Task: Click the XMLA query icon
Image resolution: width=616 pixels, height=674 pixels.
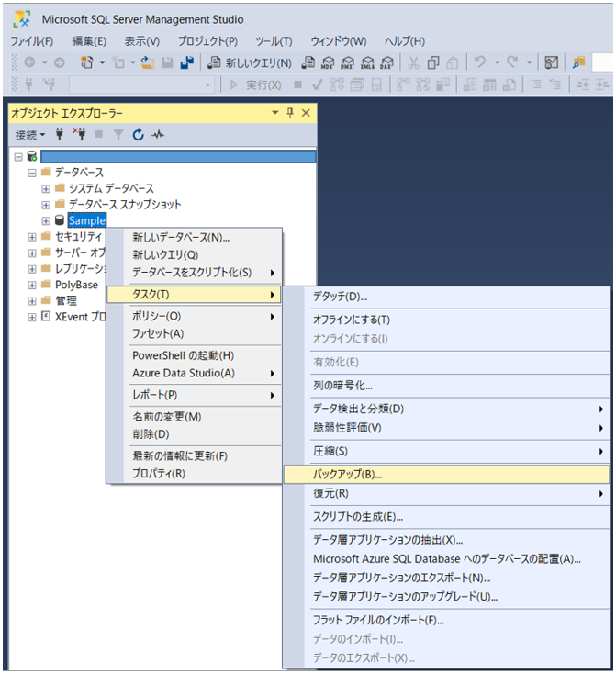Action: pyautogui.click(x=367, y=63)
